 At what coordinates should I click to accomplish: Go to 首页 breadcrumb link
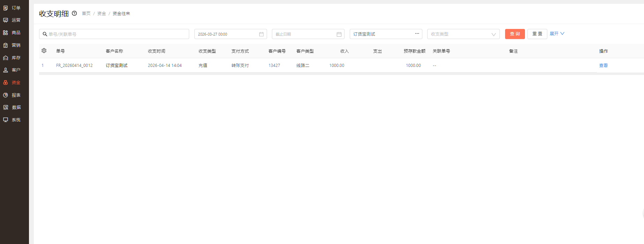tap(86, 14)
